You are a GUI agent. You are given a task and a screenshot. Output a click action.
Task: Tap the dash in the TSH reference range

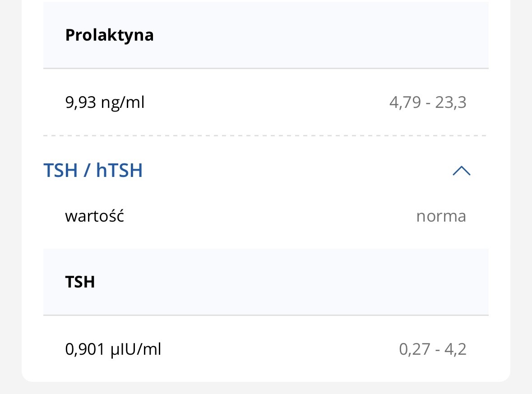point(437,349)
